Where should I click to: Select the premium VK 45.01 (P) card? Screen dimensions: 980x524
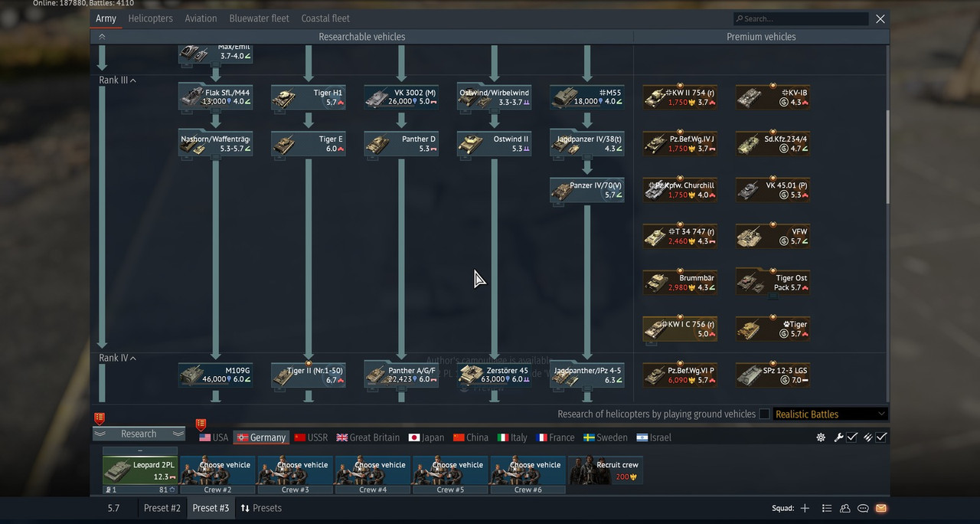click(x=773, y=189)
